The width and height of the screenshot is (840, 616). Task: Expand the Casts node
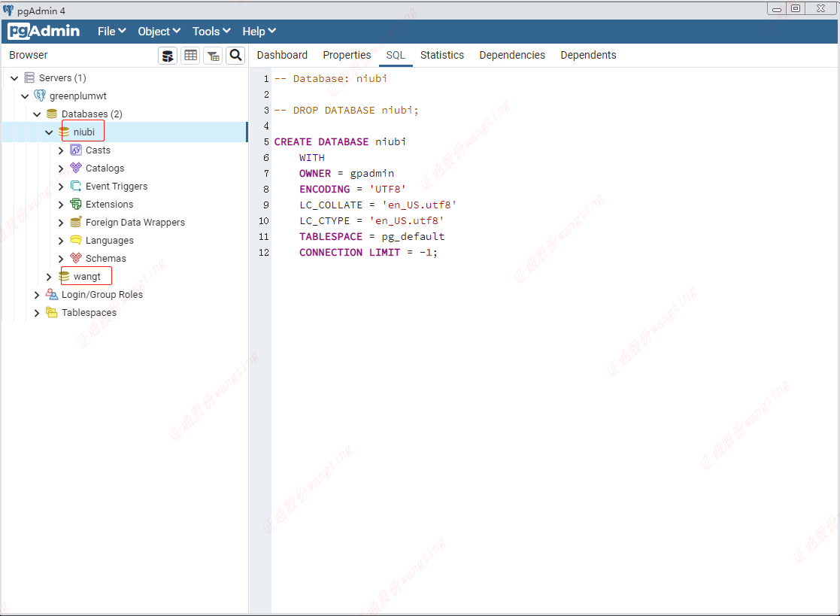coord(60,150)
